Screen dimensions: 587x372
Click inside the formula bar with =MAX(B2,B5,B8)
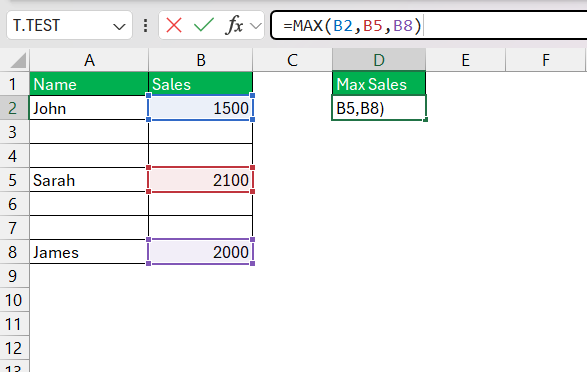pyautogui.click(x=429, y=25)
